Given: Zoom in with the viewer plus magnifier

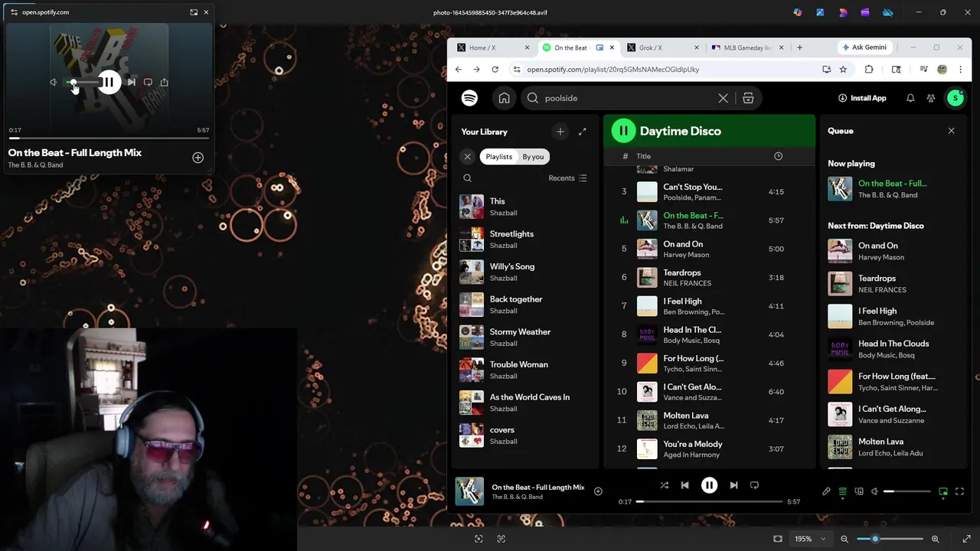Looking at the screenshot, I should 935,539.
